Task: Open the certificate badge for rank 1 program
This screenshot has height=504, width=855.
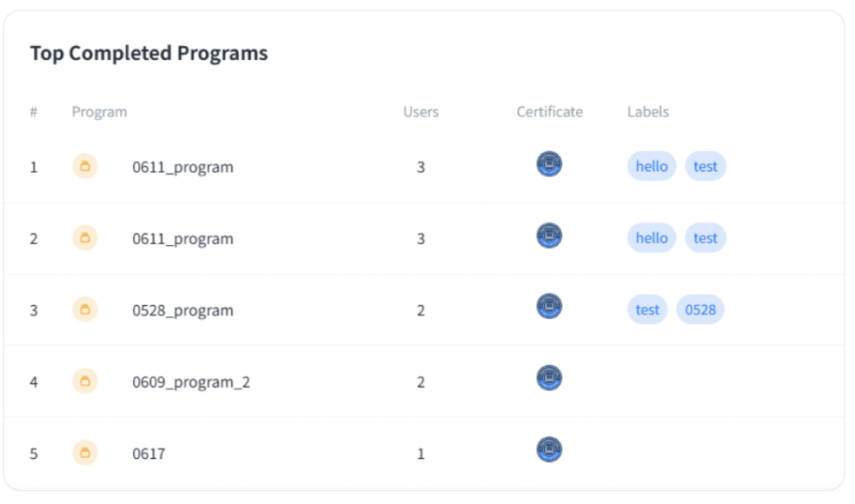Action: click(x=549, y=164)
